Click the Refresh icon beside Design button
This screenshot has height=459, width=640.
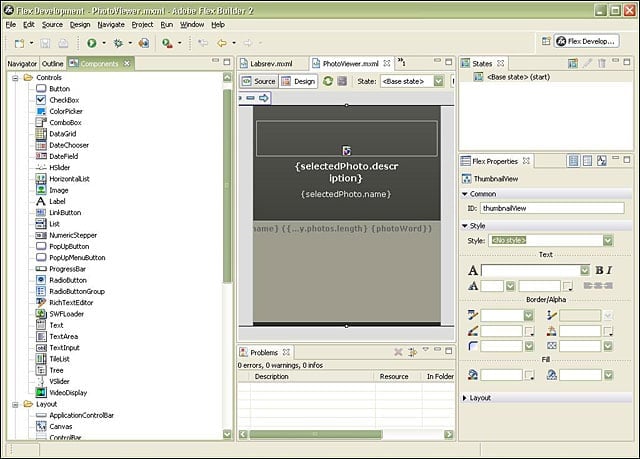point(328,81)
